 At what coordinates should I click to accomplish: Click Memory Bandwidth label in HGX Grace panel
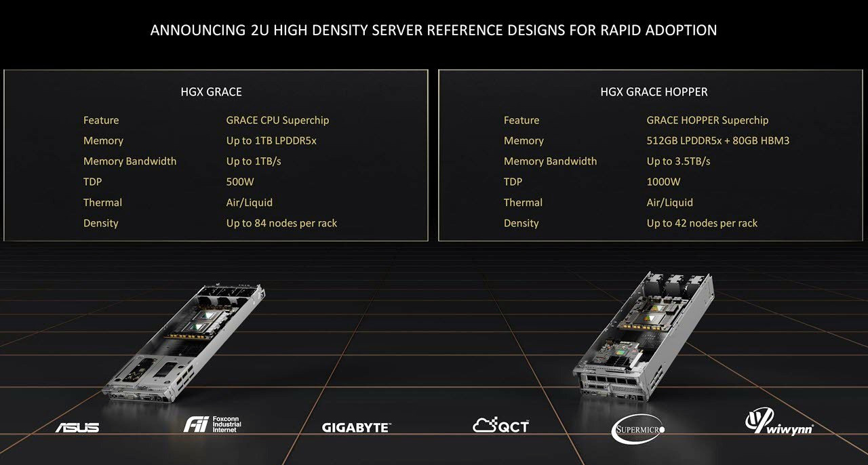130,161
